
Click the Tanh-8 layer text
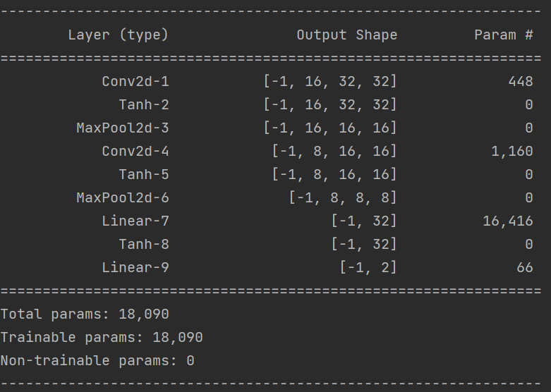[144, 244]
